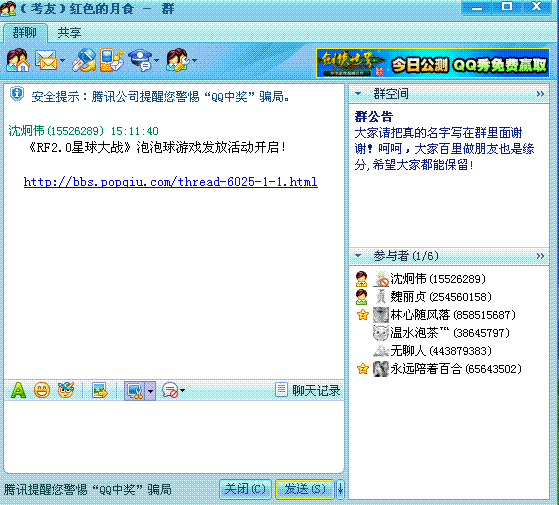Click the 关闭(C) button
This screenshot has height=505, width=559.
click(x=245, y=489)
